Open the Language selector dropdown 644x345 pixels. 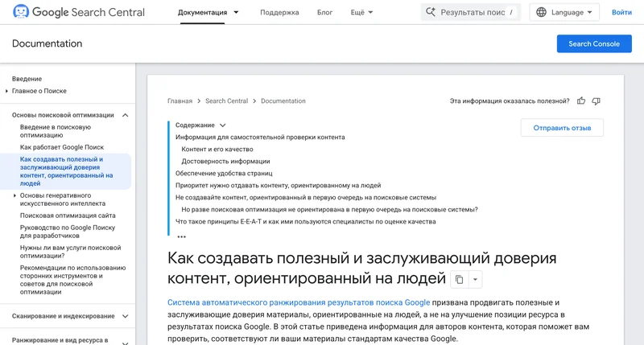[564, 12]
